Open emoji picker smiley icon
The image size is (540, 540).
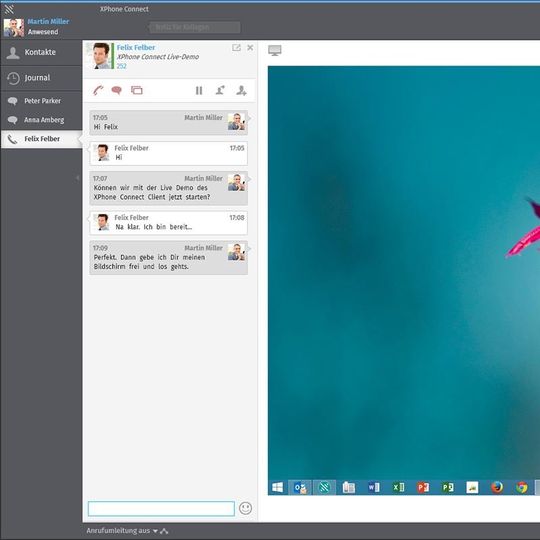click(x=245, y=508)
